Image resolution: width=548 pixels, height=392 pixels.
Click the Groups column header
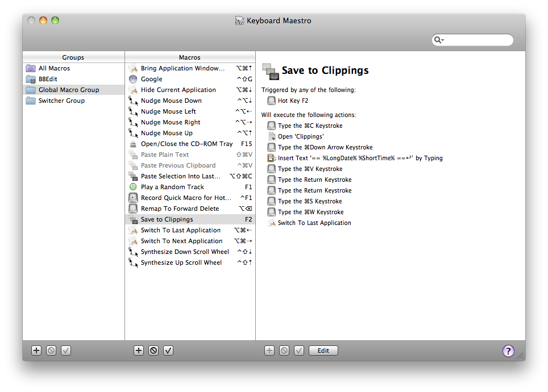[x=73, y=57]
